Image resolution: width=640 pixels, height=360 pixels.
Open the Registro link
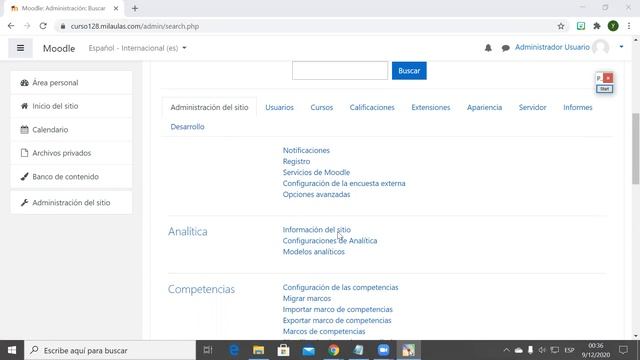(x=296, y=161)
